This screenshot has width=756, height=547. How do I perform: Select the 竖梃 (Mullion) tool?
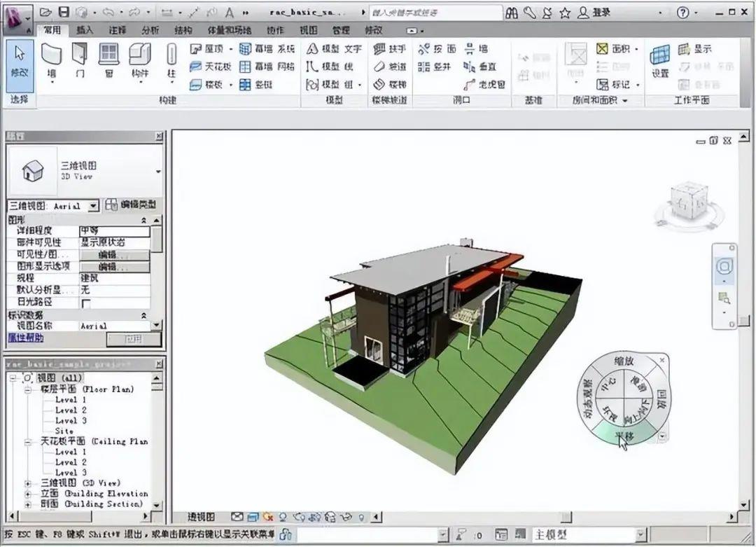point(256,85)
